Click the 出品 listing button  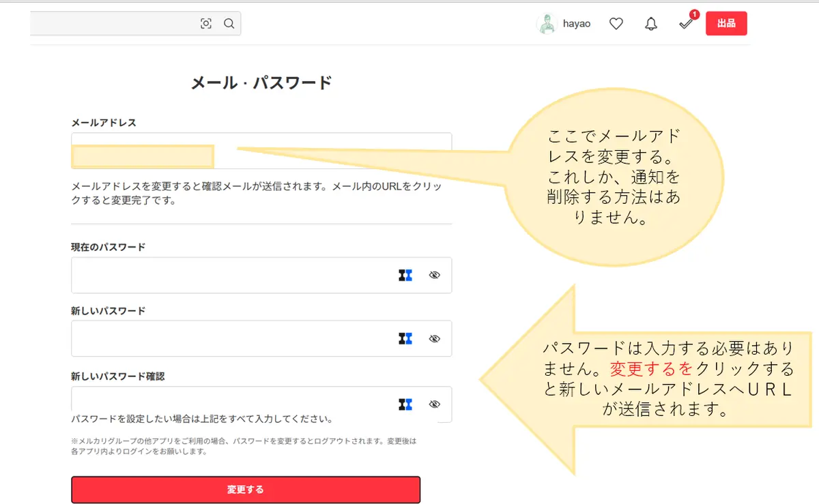[726, 23]
